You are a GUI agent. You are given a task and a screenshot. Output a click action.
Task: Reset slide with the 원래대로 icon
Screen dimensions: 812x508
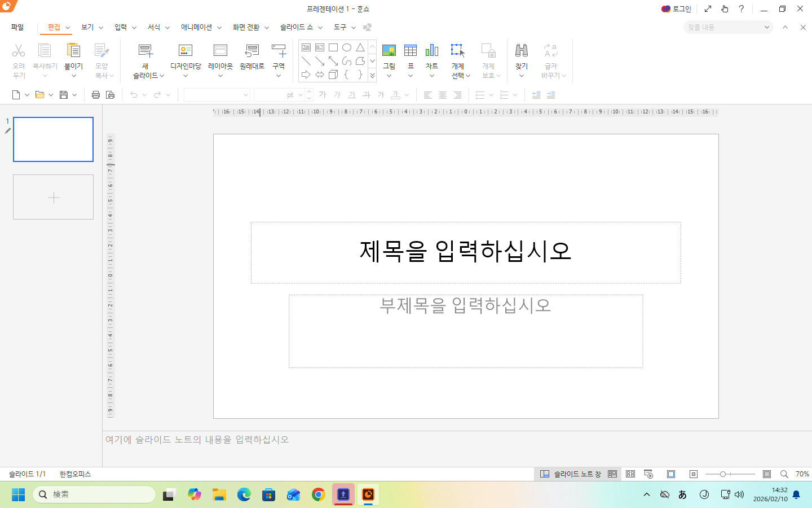[x=251, y=51]
